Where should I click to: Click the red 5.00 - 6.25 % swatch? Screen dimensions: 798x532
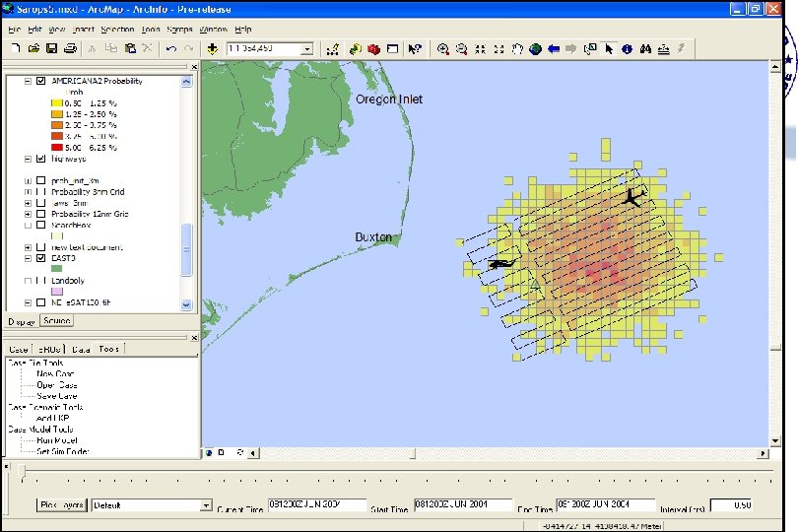point(56,147)
